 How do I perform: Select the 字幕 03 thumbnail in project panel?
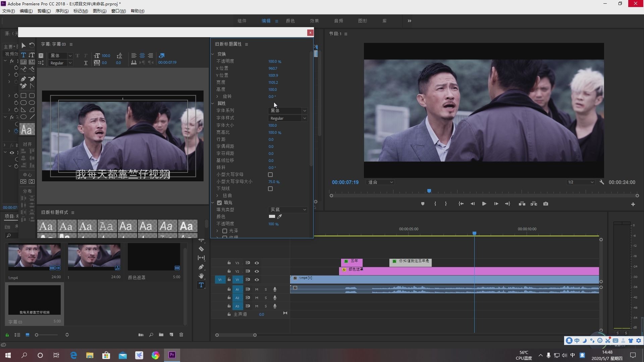[34, 300]
